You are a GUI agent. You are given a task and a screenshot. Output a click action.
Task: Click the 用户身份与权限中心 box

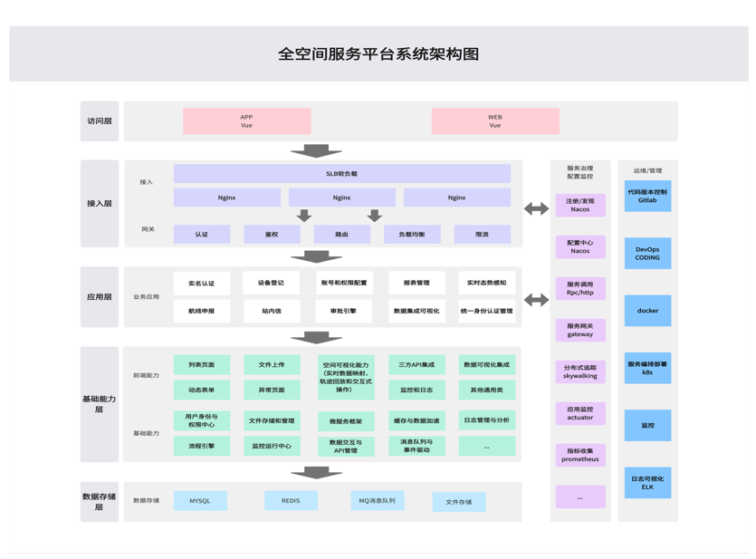202,420
